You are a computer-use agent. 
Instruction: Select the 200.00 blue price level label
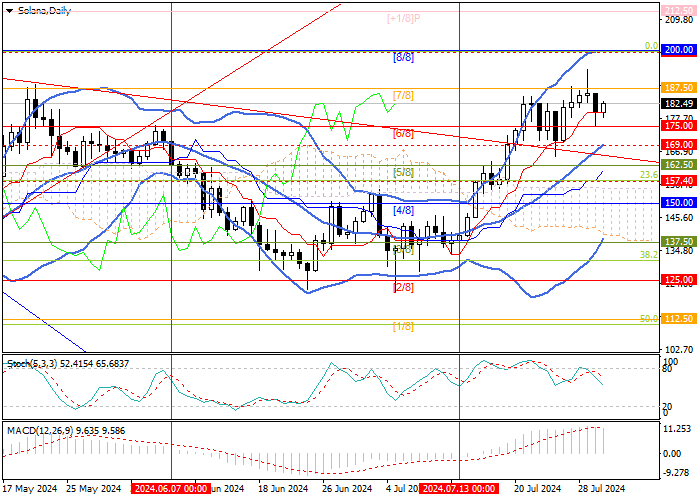pos(678,50)
